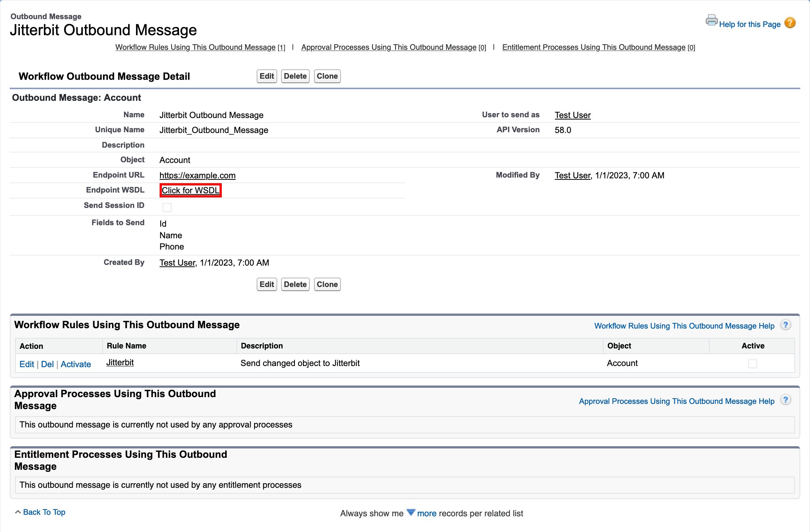This screenshot has height=532, width=810.
Task: Click the Endpoint URL https://example.com
Action: click(197, 175)
